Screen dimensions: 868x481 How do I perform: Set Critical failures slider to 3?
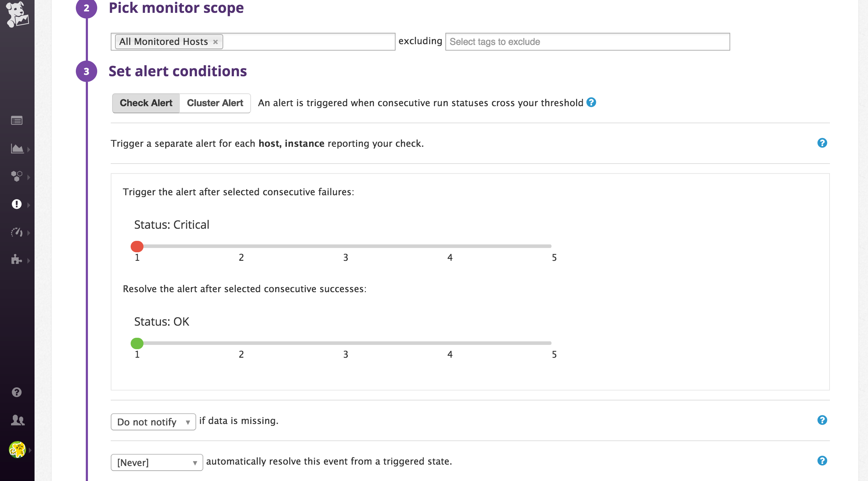coord(345,246)
